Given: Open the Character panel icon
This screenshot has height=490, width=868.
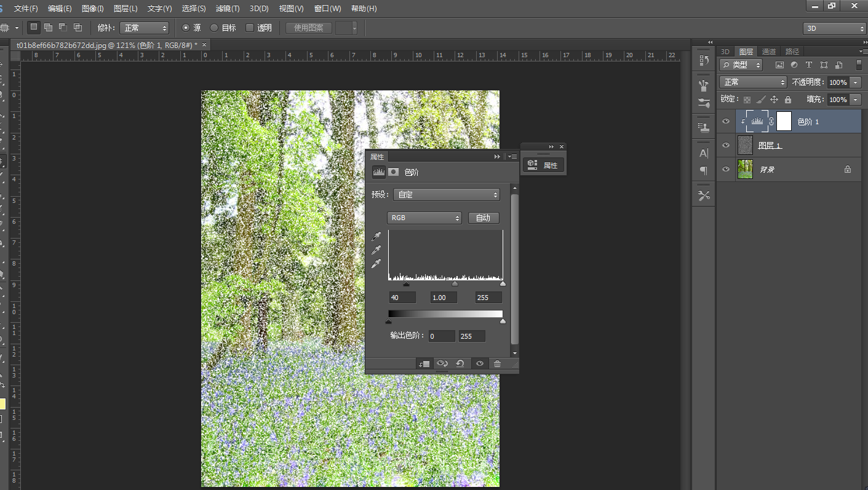Looking at the screenshot, I should click(x=704, y=153).
